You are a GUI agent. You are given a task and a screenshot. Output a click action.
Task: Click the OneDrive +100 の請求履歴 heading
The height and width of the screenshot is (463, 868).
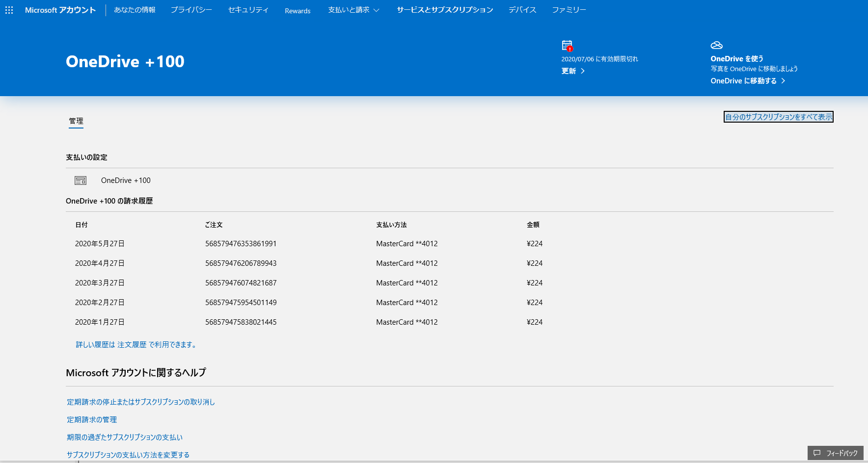109,201
